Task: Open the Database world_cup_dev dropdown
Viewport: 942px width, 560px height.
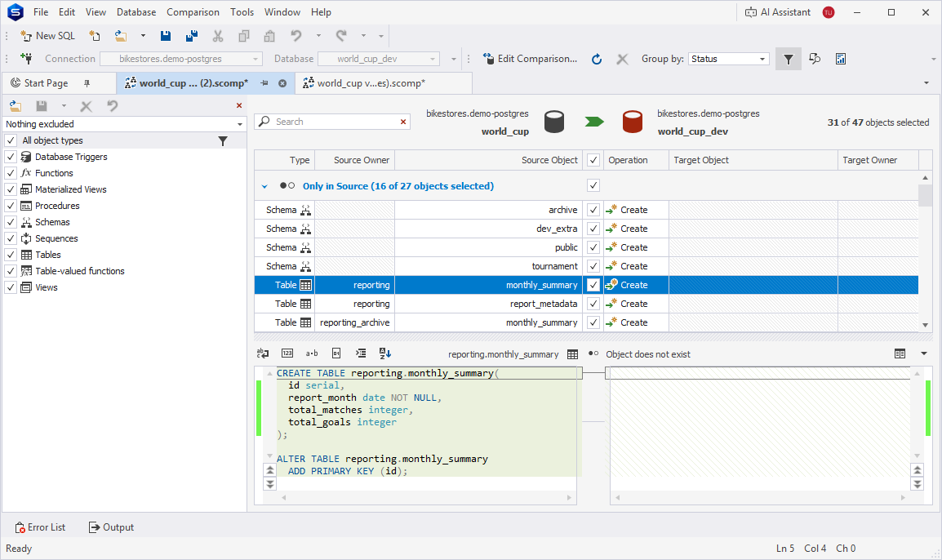Action: coord(379,59)
